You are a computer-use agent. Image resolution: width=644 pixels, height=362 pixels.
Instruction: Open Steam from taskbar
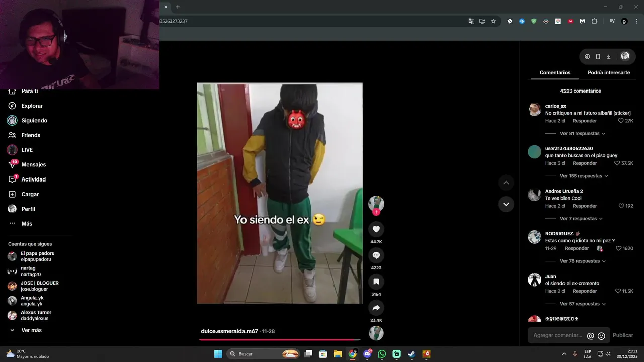(411, 354)
